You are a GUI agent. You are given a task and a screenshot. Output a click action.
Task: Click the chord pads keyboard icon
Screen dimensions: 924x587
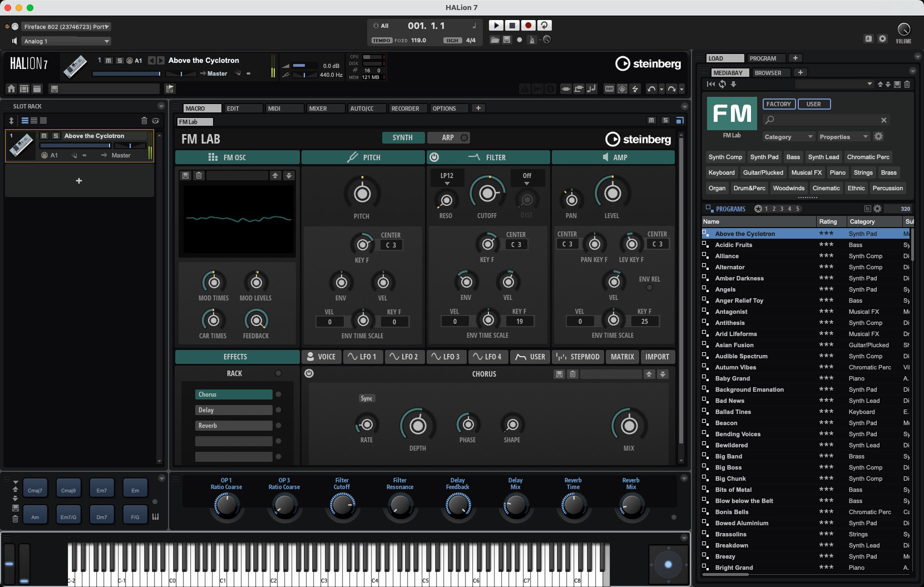coord(155,517)
